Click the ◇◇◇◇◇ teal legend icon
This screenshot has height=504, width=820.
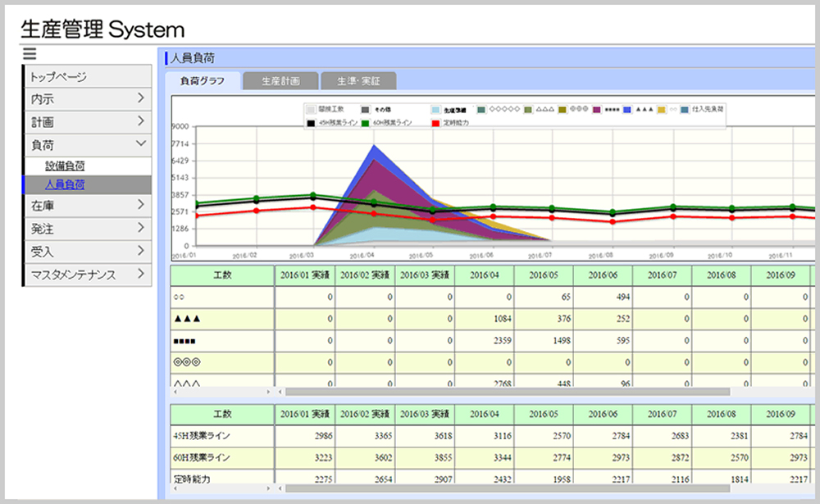coord(482,109)
